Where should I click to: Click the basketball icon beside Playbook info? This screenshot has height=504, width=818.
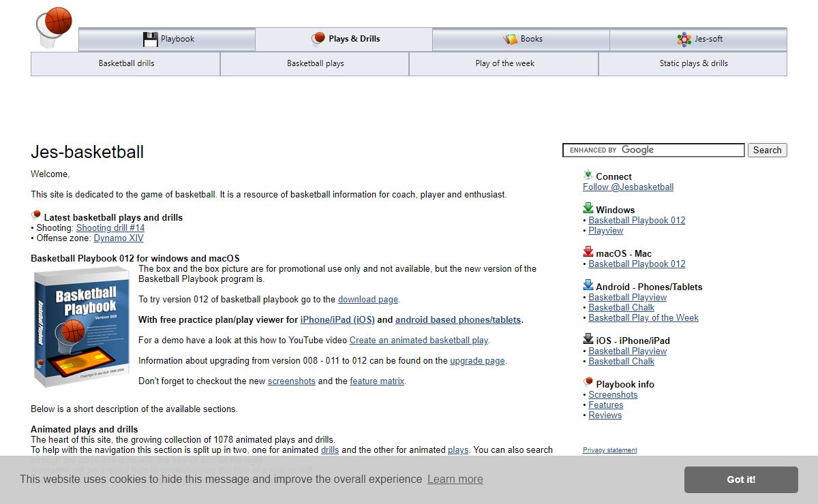[588, 383]
